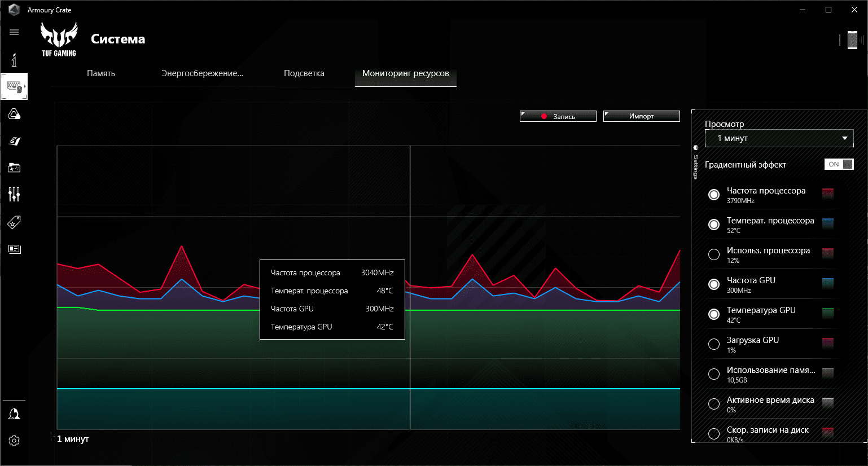
Task: Open the Home info icon in sidebar
Action: click(14, 60)
